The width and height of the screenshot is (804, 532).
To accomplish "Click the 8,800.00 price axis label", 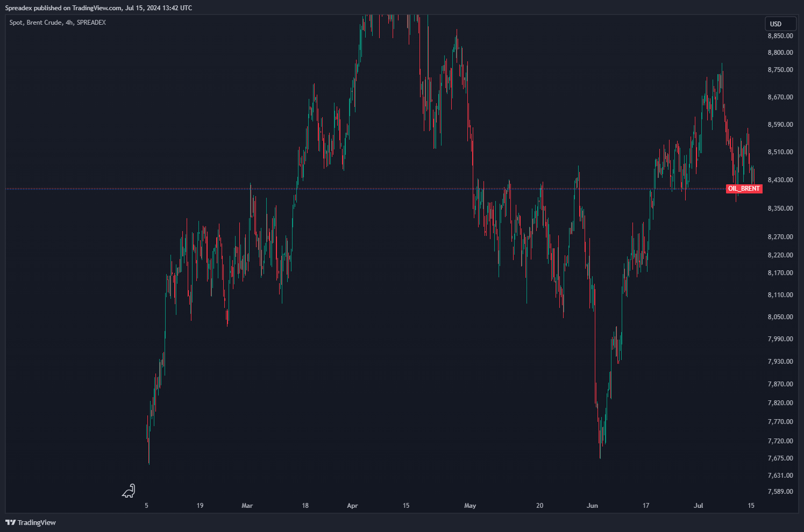I will click(x=780, y=53).
